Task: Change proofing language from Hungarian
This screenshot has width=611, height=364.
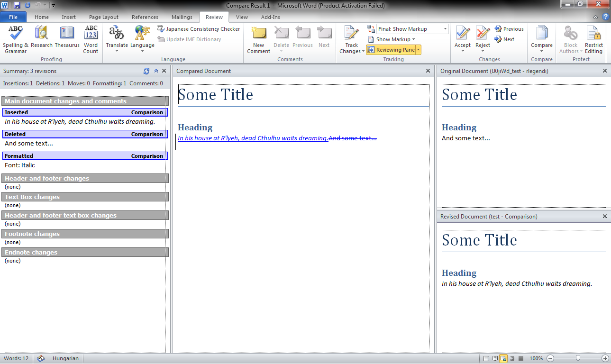Action: coord(65,358)
